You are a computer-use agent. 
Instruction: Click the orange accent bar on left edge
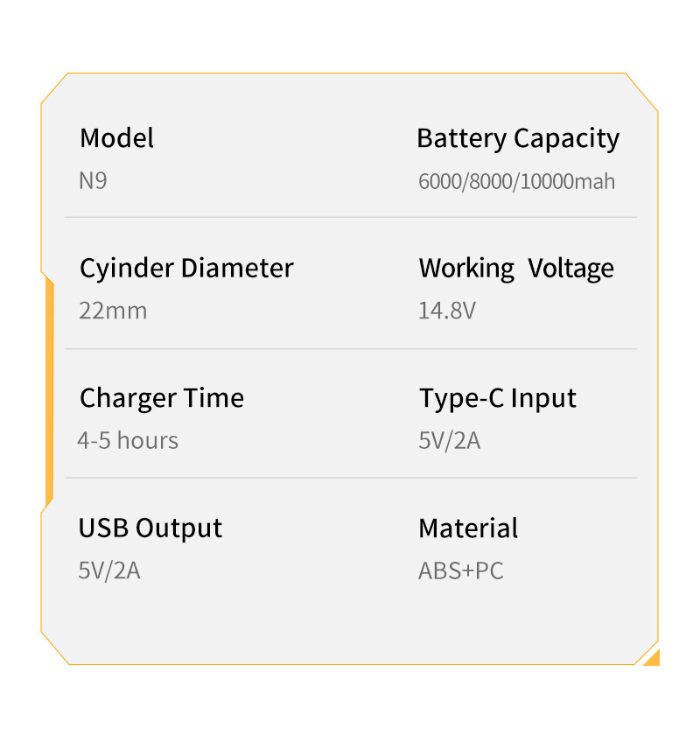click(49, 394)
